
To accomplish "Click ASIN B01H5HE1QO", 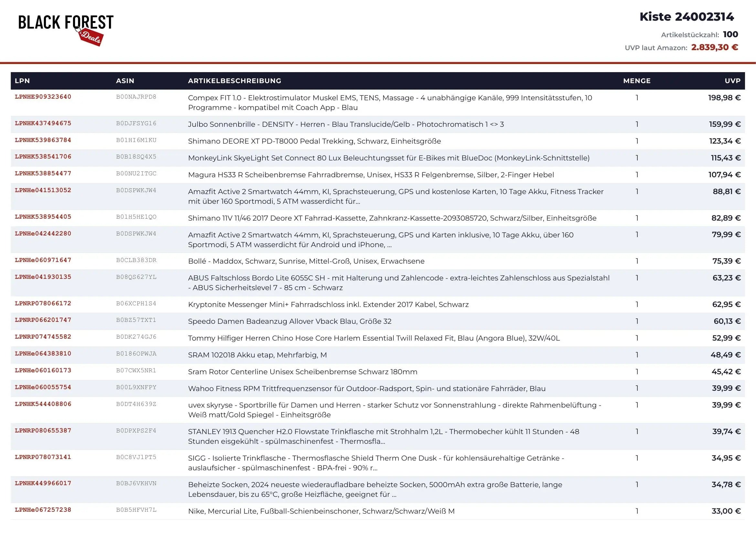I will point(136,217).
